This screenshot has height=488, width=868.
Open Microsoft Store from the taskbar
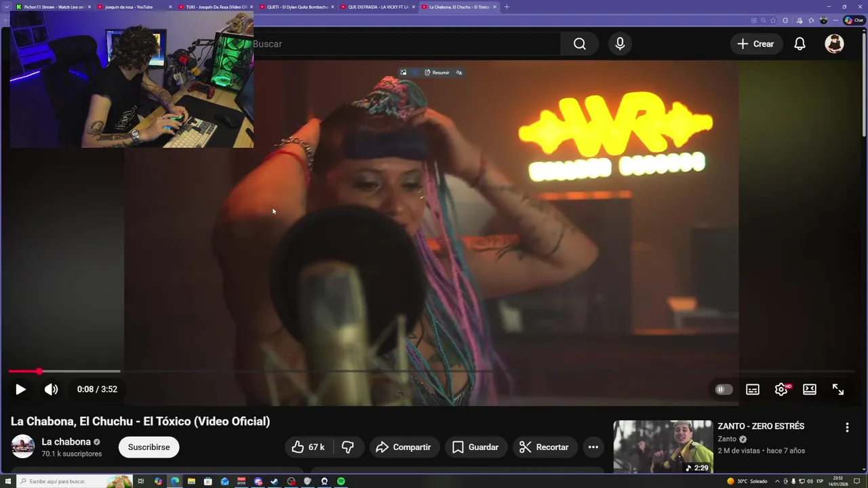208,481
